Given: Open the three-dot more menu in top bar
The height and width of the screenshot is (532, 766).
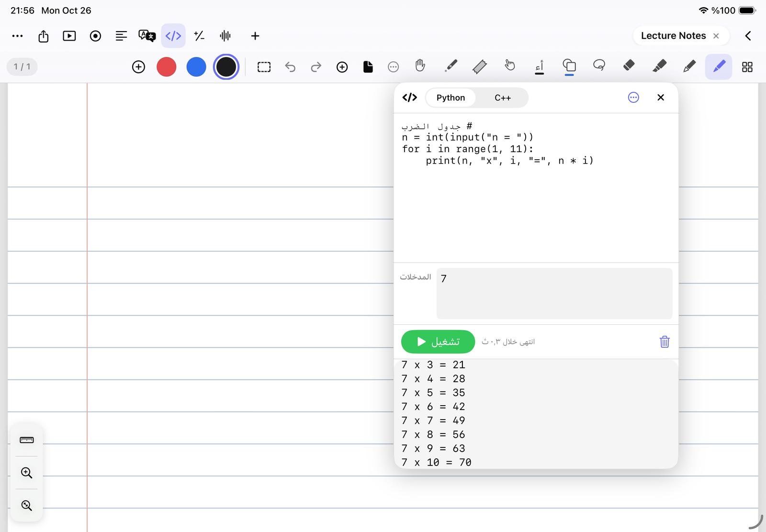Looking at the screenshot, I should click(17, 36).
